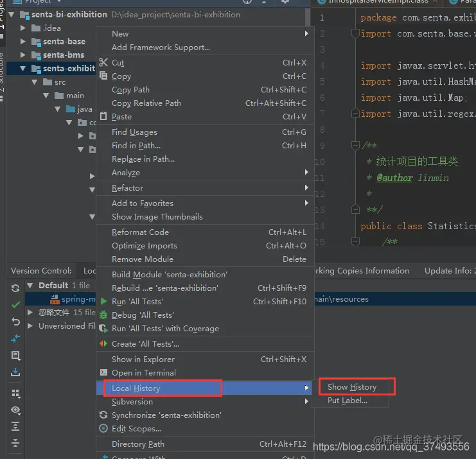
Task: Click Build Module 'senta-exhibition'
Action: [205, 274]
